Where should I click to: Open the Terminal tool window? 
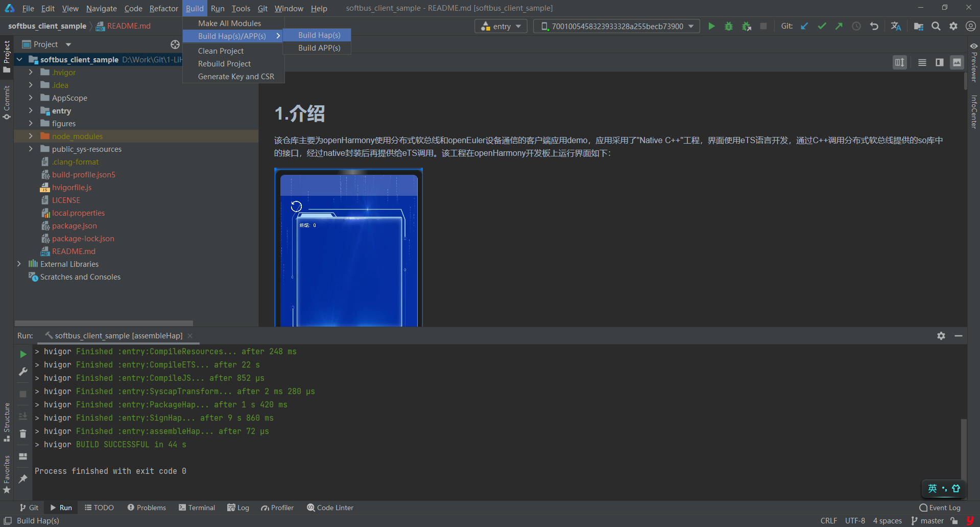point(197,508)
